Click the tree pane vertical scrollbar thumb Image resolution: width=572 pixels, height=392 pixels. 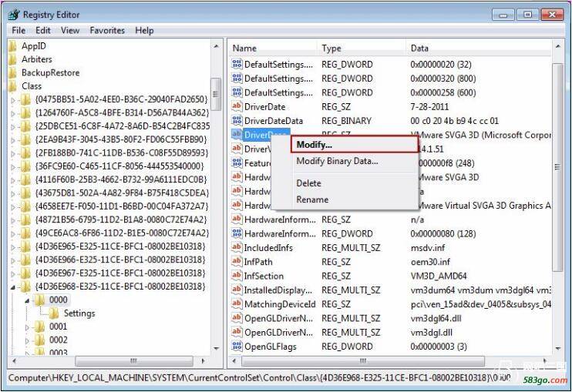216,94
